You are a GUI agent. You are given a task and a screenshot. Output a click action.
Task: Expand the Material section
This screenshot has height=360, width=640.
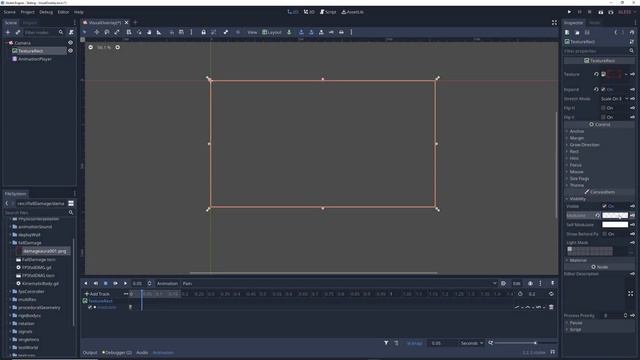(578, 260)
